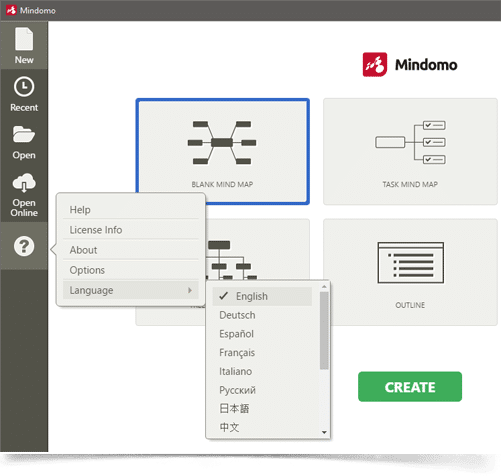Click the language list scroll-down arrow
The width and height of the screenshot is (501, 476).
(x=324, y=432)
